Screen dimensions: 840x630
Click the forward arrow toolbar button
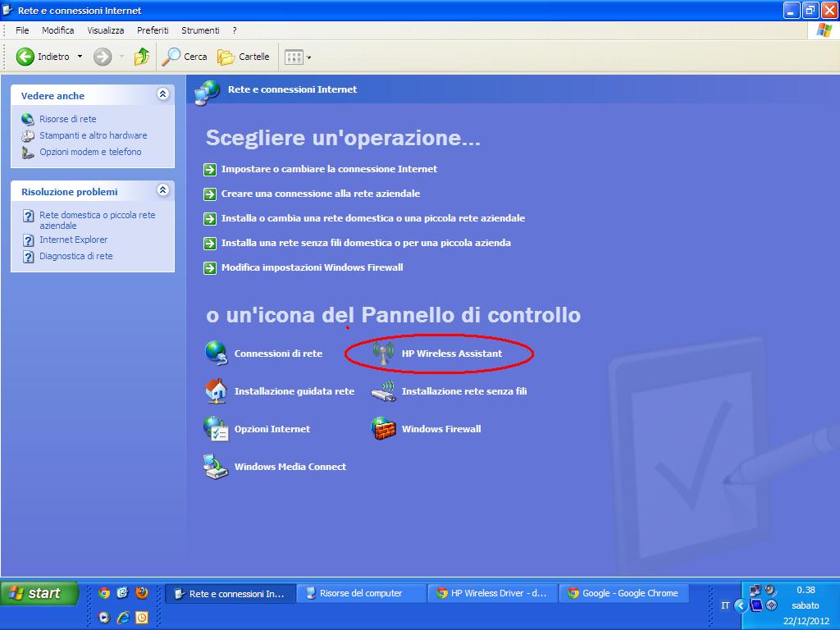tap(103, 57)
